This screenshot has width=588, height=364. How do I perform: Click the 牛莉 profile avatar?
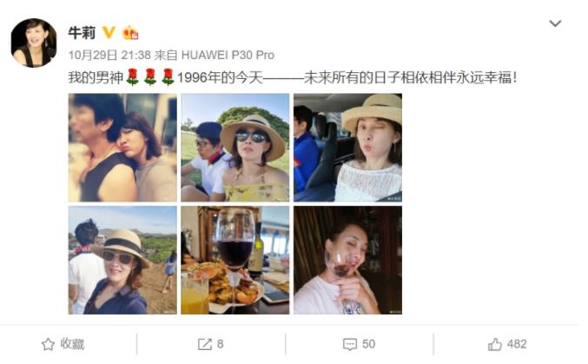(34, 43)
